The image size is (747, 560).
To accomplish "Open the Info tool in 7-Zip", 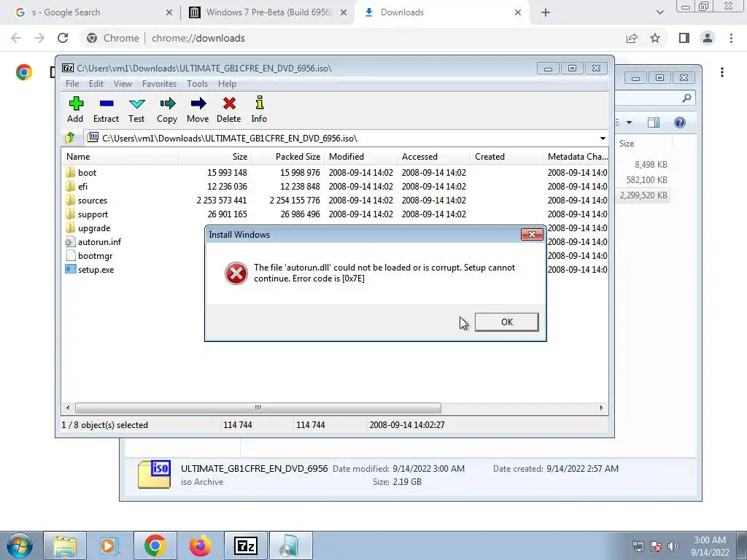I will [259, 109].
